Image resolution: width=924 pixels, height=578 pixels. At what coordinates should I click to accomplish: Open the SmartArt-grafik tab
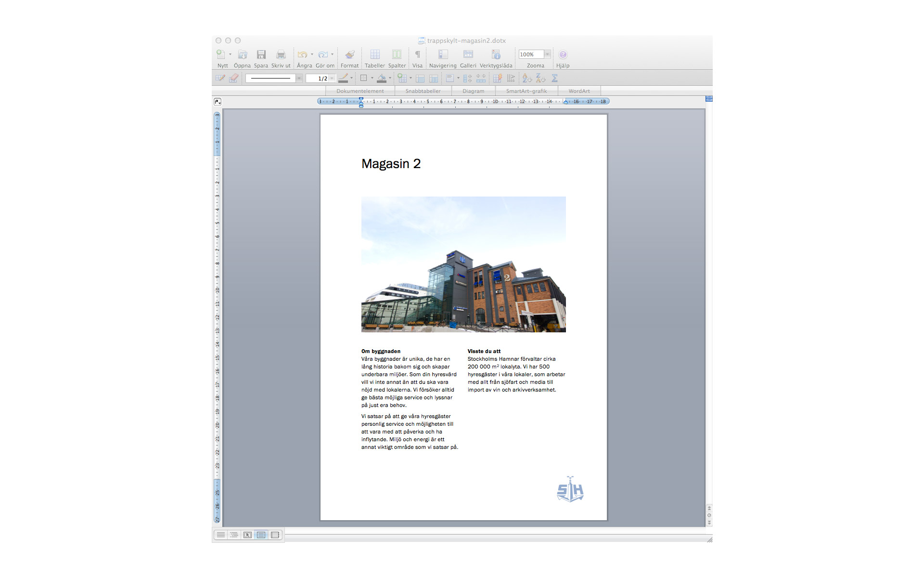coord(526,91)
